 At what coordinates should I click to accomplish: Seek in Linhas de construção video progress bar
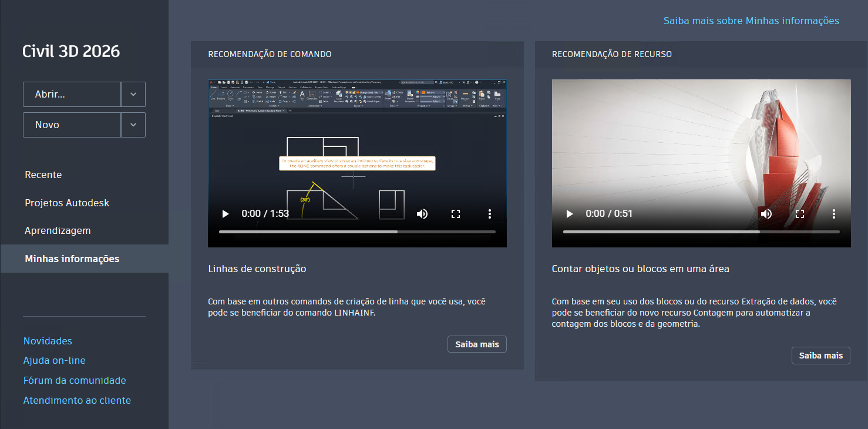click(x=357, y=232)
